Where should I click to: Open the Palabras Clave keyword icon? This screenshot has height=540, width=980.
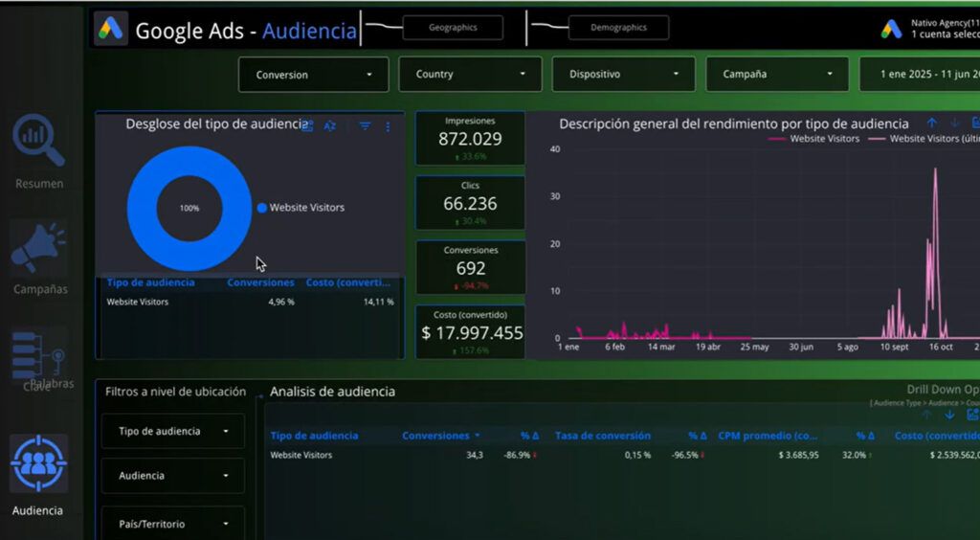point(37,353)
